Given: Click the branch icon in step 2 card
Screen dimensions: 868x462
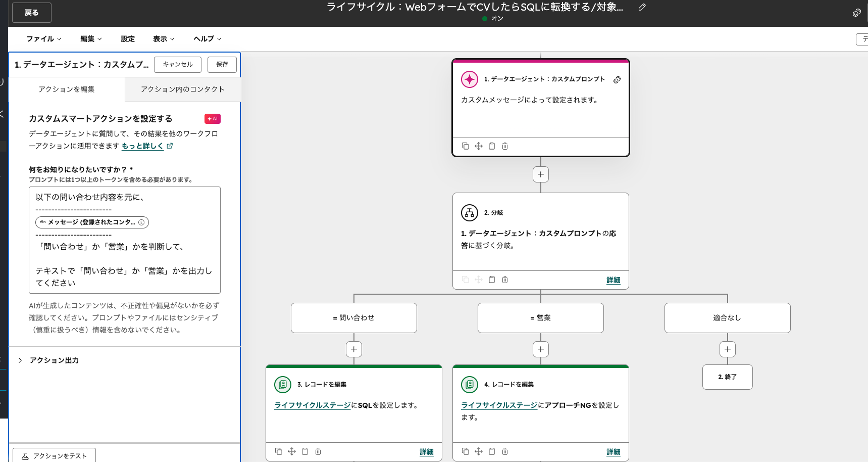Looking at the screenshot, I should click(470, 213).
